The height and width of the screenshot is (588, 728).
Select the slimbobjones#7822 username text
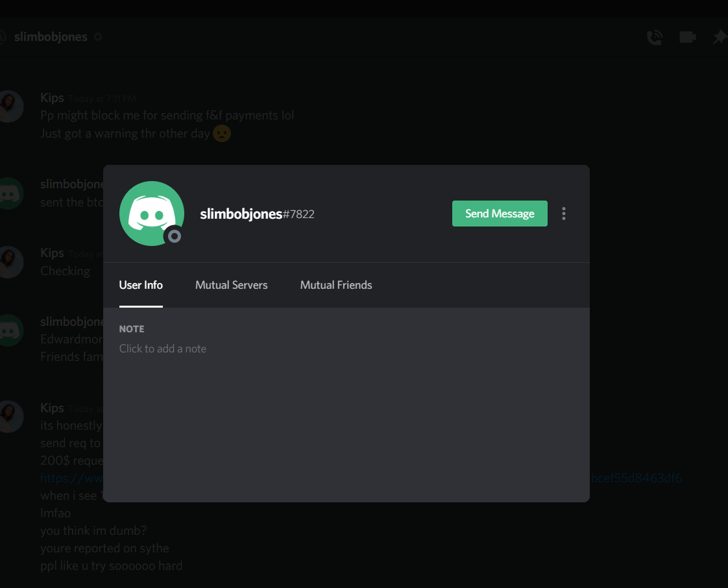[257, 214]
